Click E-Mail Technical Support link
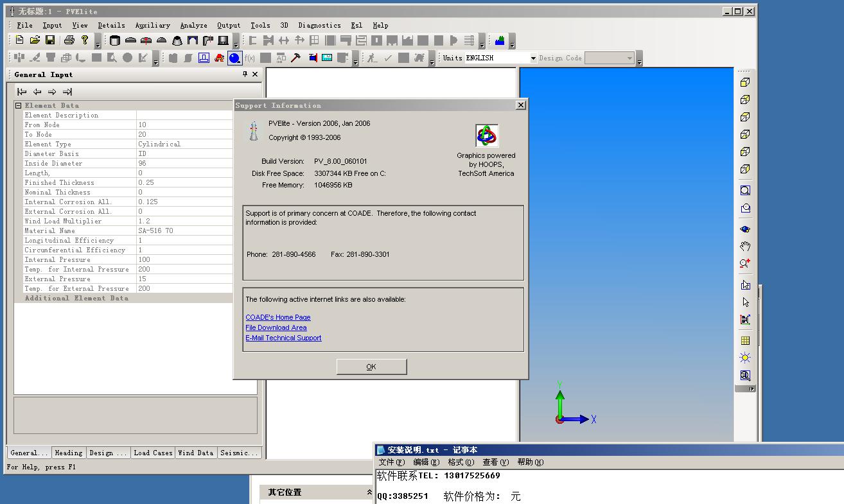The width and height of the screenshot is (844, 504). pos(283,338)
